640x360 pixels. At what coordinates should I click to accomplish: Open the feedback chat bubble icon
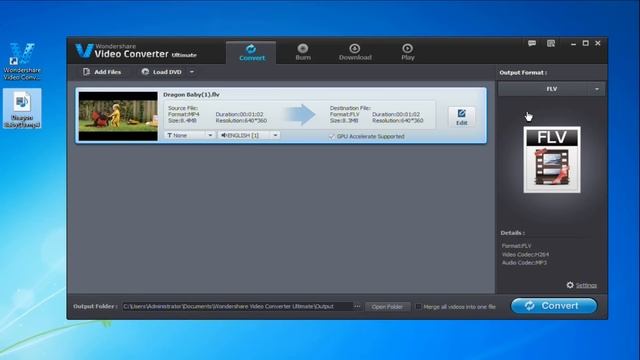tap(532, 43)
